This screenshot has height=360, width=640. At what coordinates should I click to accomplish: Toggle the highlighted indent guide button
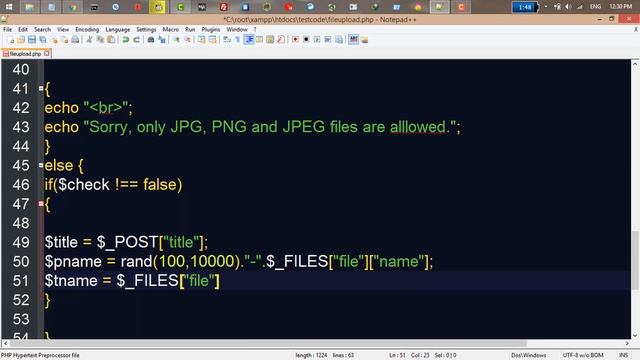[249, 40]
